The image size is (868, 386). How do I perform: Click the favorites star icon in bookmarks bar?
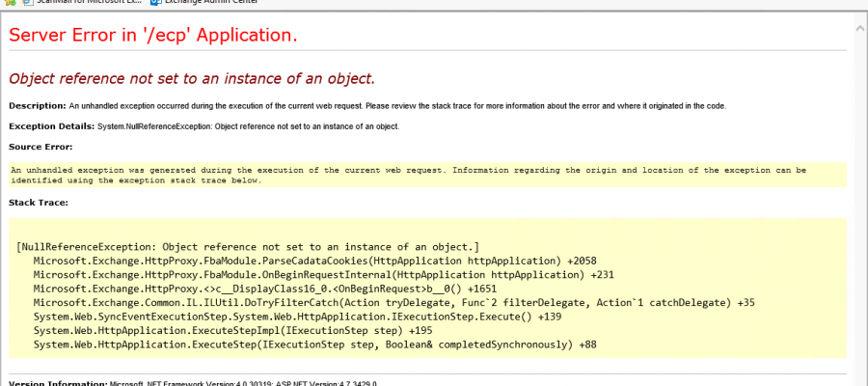(x=9, y=4)
